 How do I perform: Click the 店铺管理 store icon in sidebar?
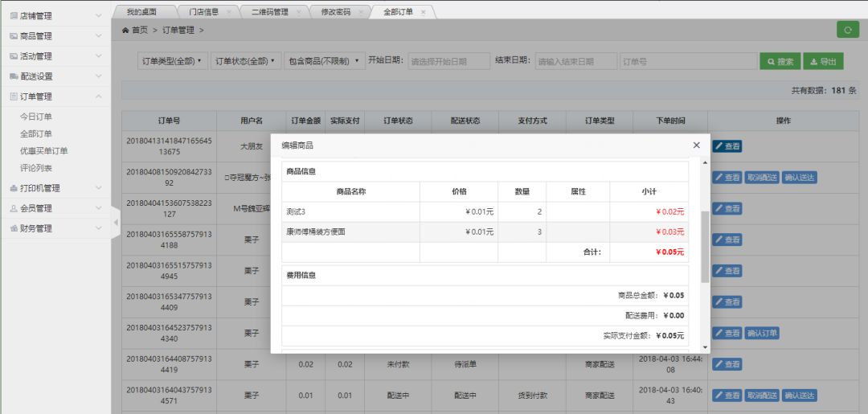point(14,16)
